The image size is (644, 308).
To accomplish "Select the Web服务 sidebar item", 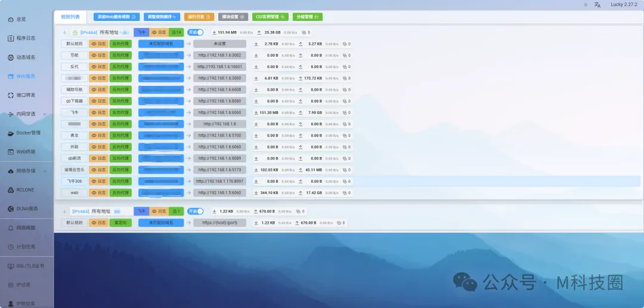I will [x=21, y=76].
